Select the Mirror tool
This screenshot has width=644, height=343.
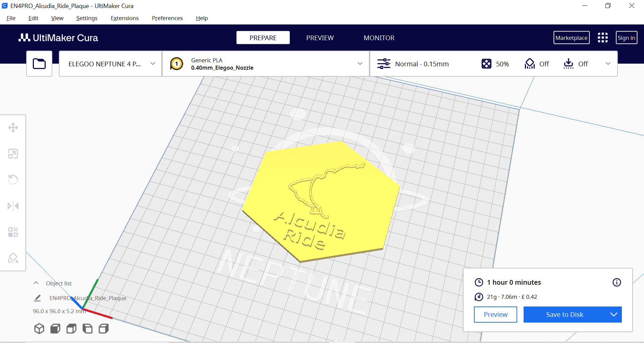point(13,206)
